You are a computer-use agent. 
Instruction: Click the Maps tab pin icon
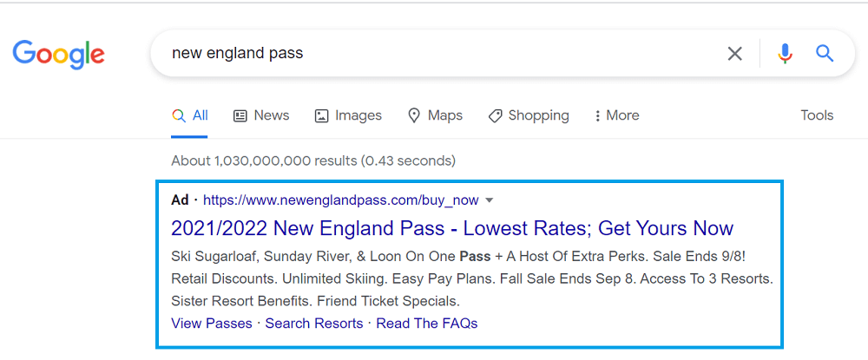413,115
